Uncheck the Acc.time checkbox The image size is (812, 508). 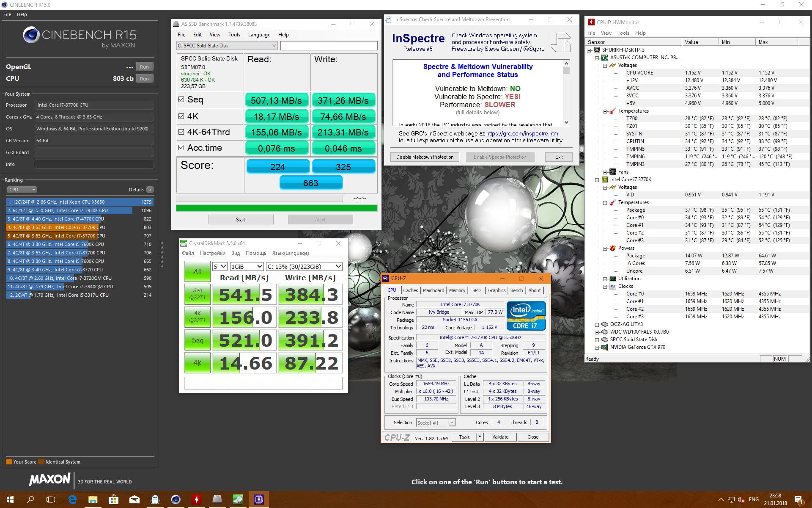point(181,148)
